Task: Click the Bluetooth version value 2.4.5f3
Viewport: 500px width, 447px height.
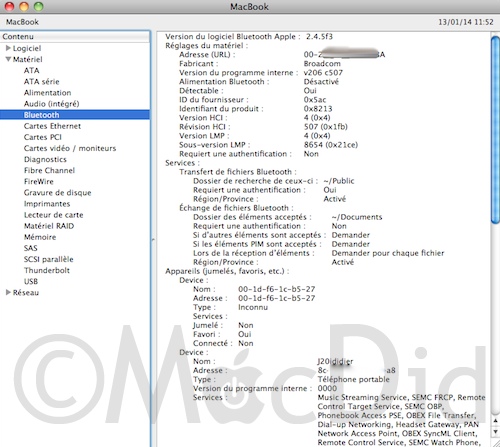Action: (x=319, y=36)
